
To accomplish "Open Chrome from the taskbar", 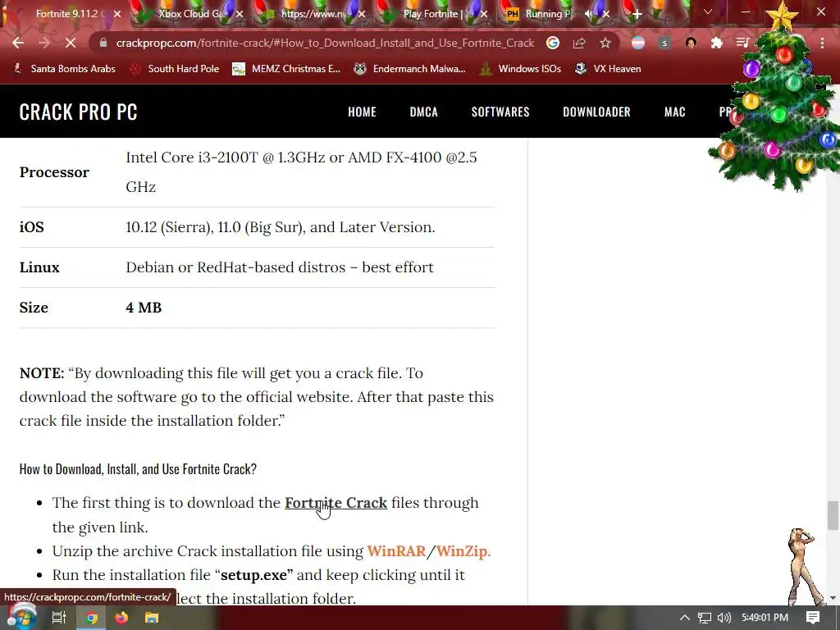I will (x=91, y=618).
